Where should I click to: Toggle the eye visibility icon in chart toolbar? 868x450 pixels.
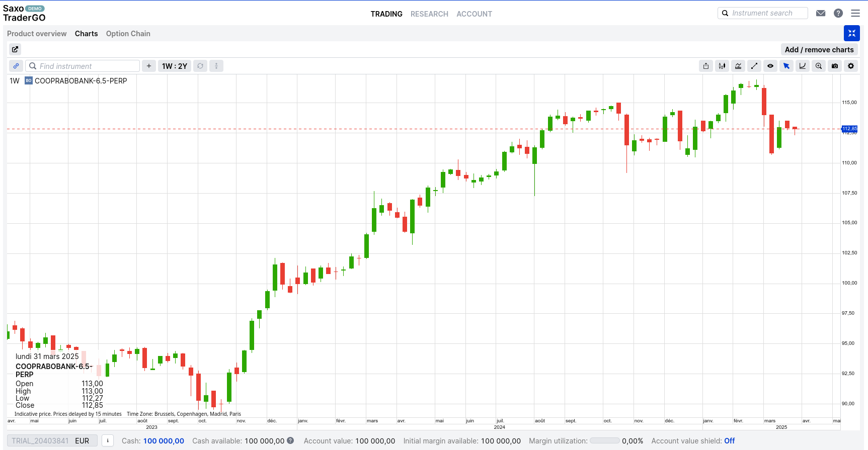point(770,66)
